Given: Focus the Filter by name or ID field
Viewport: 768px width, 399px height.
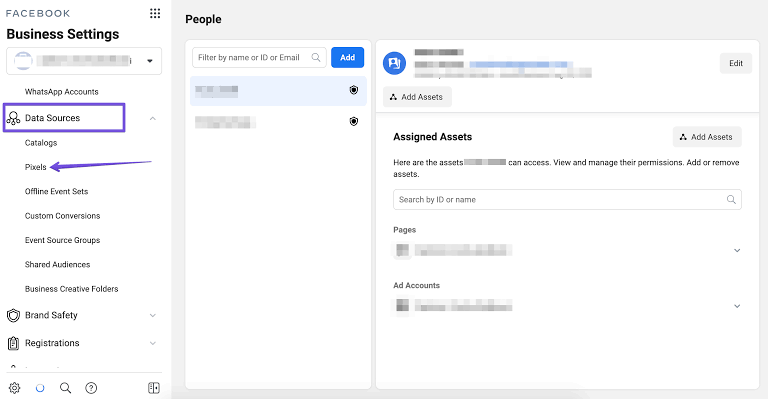Looking at the screenshot, I should point(259,57).
